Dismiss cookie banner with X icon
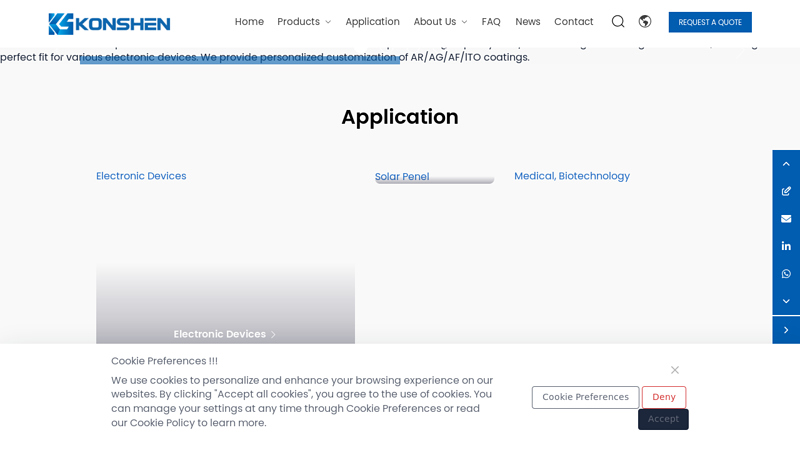The image size is (800, 450). point(675,370)
